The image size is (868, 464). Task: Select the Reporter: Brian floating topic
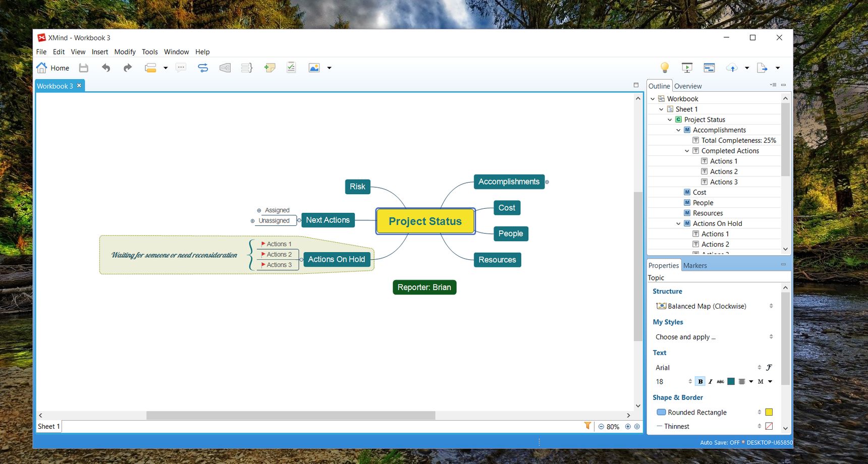tap(424, 287)
